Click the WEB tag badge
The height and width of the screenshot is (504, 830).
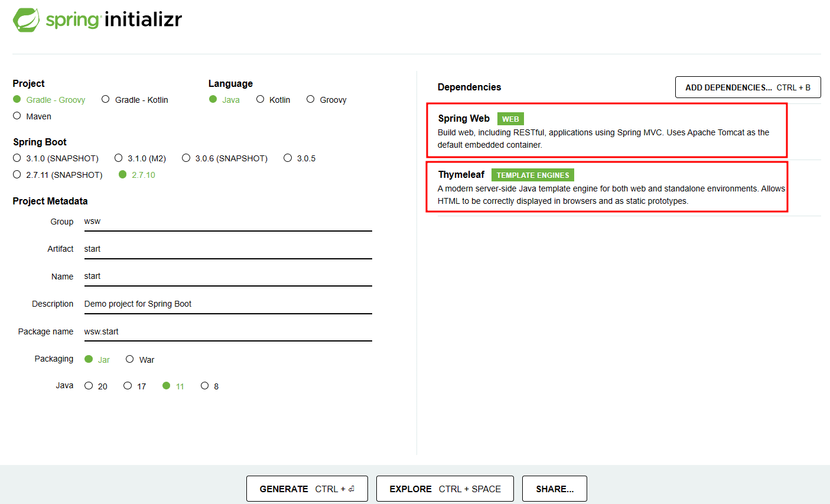tap(510, 119)
